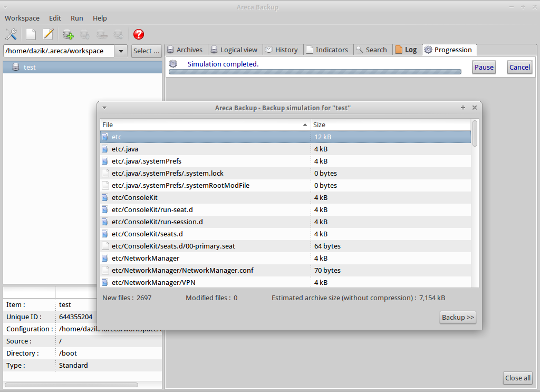Screen dimensions: 540x392
Task: Select the etc/NetworkManager/VPN entry name
Action: click(x=153, y=282)
